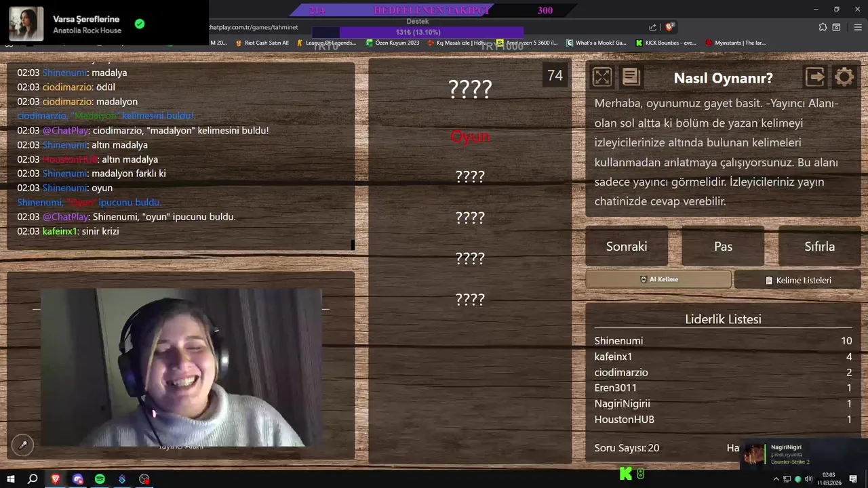
Task: Click the revealed clue word Oyun
Action: click(470, 136)
